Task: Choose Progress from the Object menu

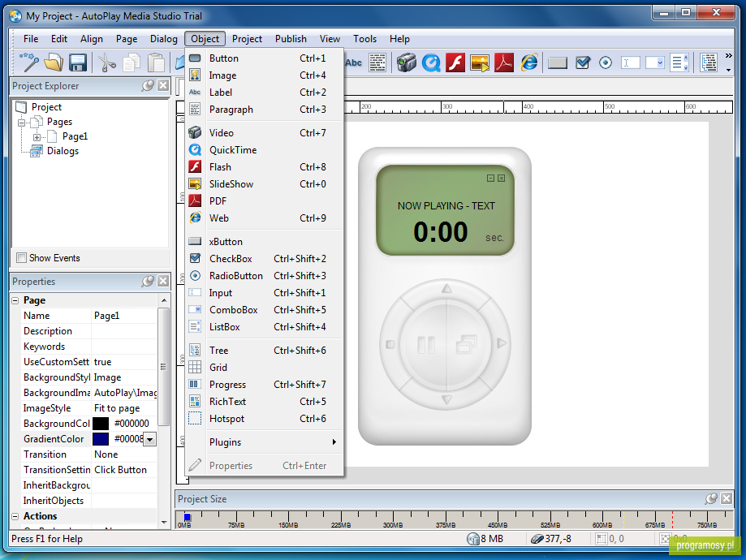Action: [x=265, y=385]
